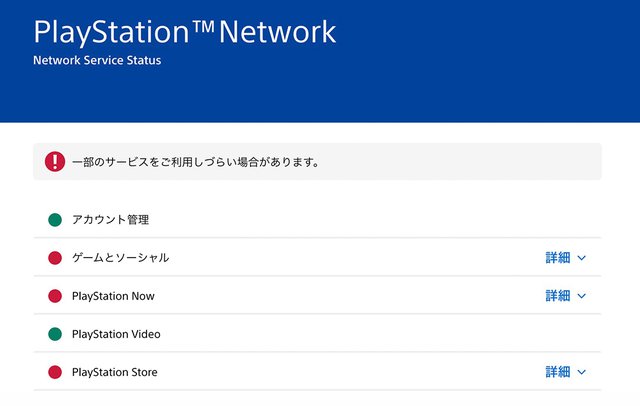Click green status dot beside アカウント管理
The image size is (640, 406).
55,219
